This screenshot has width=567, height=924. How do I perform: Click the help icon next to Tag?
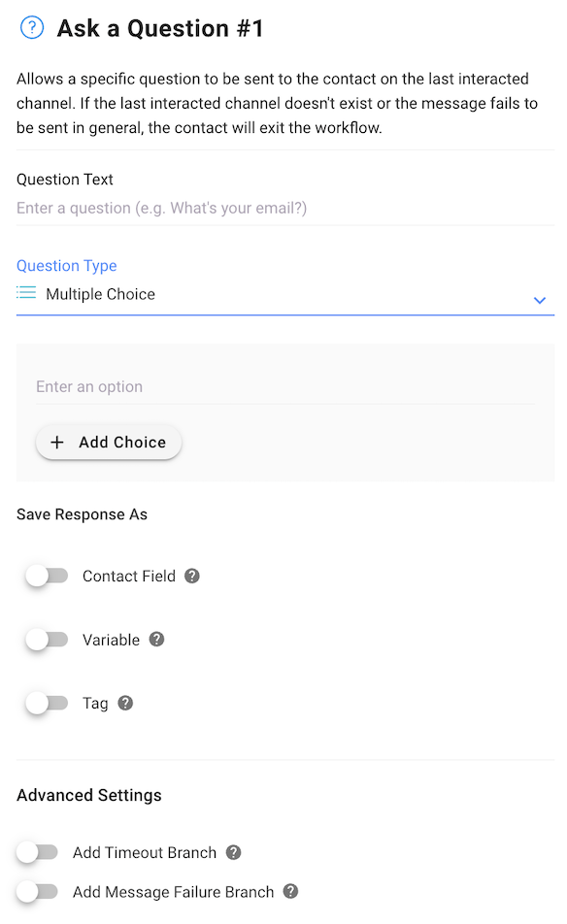coord(125,703)
